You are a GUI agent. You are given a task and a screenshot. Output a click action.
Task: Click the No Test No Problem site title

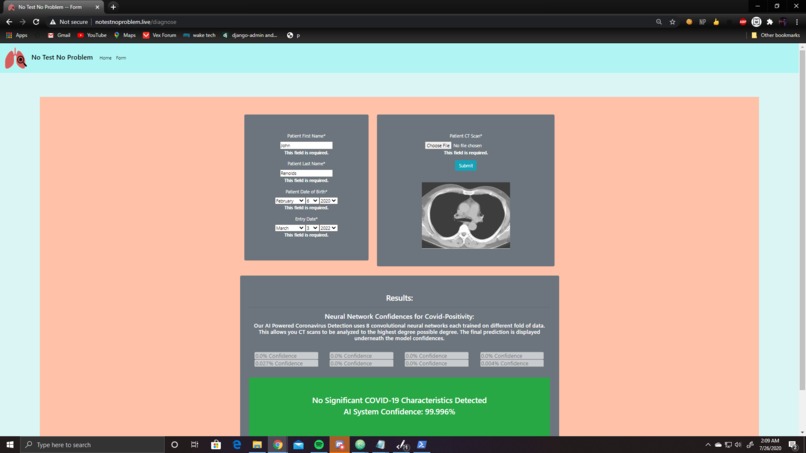click(62, 58)
